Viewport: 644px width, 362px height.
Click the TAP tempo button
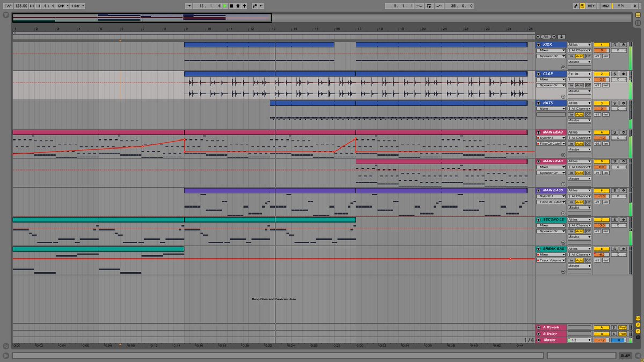coord(9,4)
